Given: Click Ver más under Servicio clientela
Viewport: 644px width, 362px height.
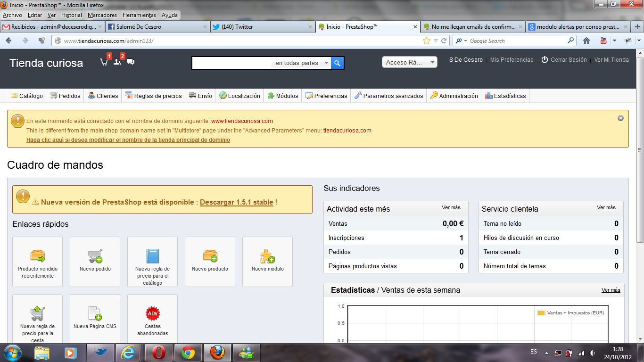Looking at the screenshot, I should click(x=606, y=207).
